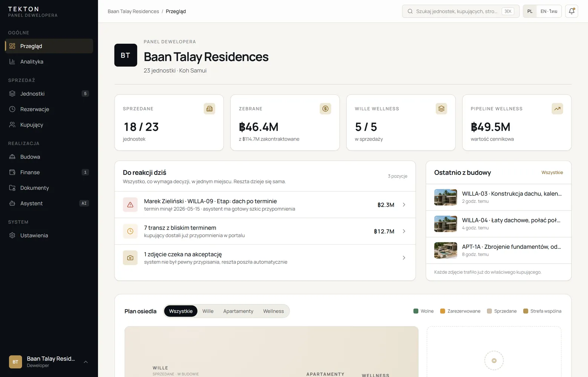Open the WILLA-04 construction photo thumbnail
Screen dimensions: 588x377
[446, 224]
